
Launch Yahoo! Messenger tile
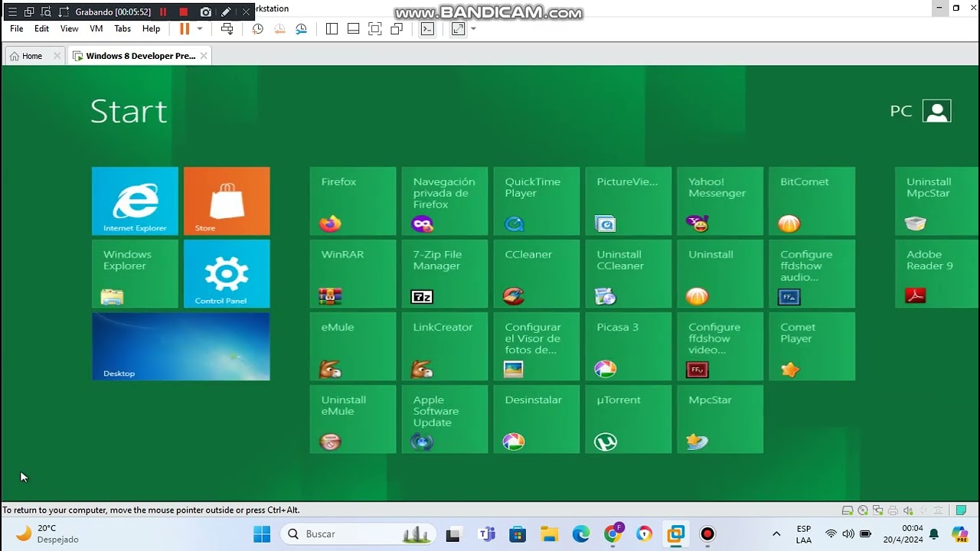(720, 201)
